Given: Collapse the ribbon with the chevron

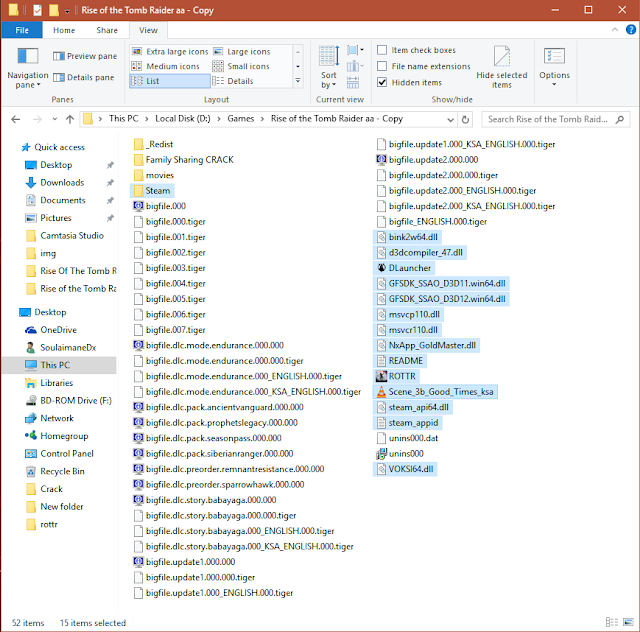Looking at the screenshot, I should click(614, 29).
